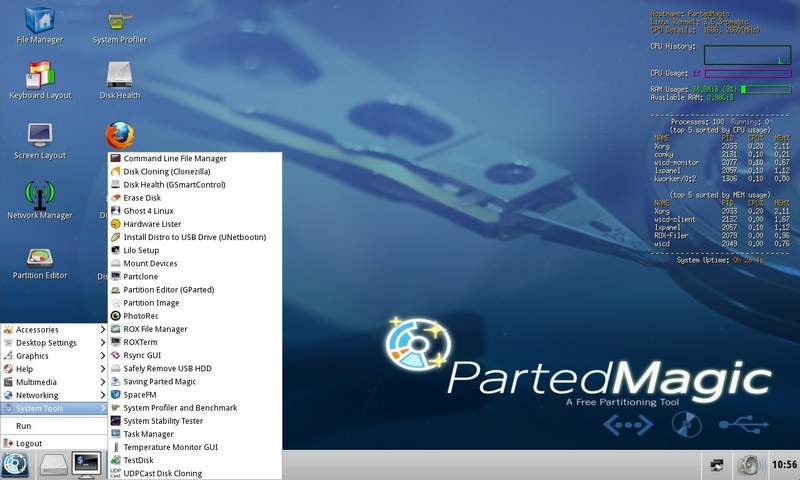Open Mount Devices
The width and height of the screenshot is (800, 480).
pyautogui.click(x=195, y=263)
